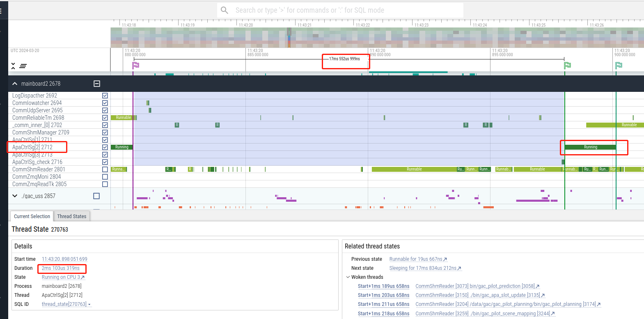Open the hamburger sidebar menu
644x319 pixels.
point(1,11)
